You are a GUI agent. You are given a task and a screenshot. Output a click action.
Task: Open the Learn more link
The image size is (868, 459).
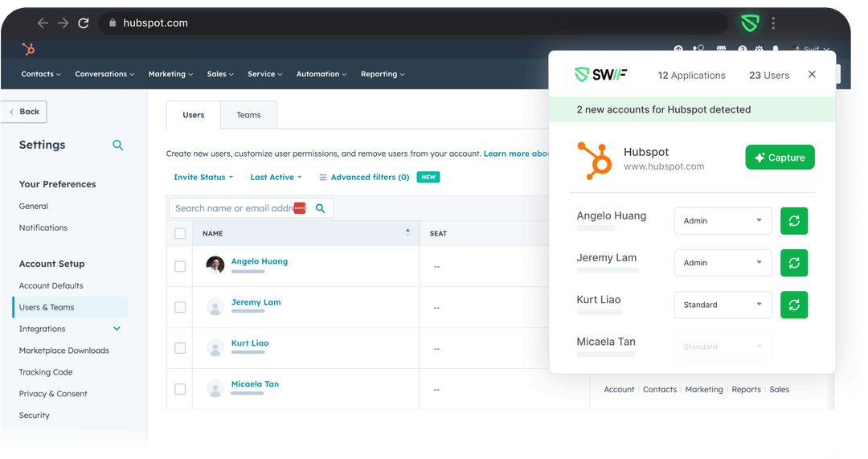pyautogui.click(x=516, y=154)
